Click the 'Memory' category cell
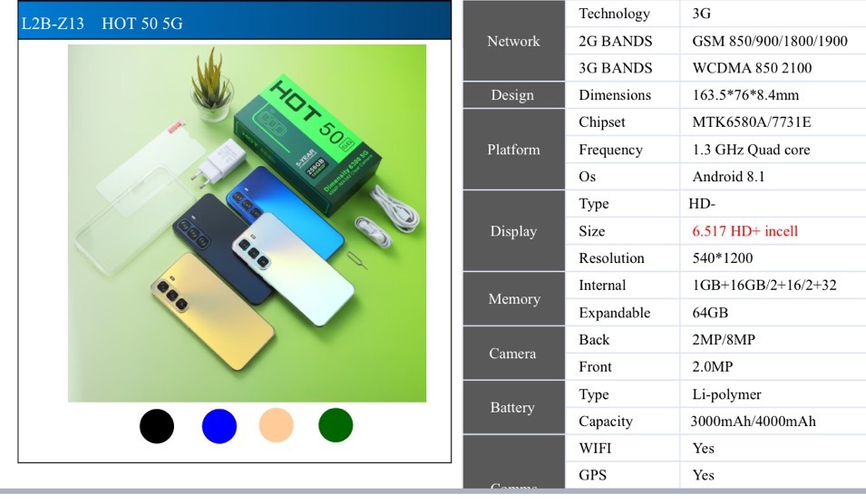The height and width of the screenshot is (504, 866). pos(514,298)
